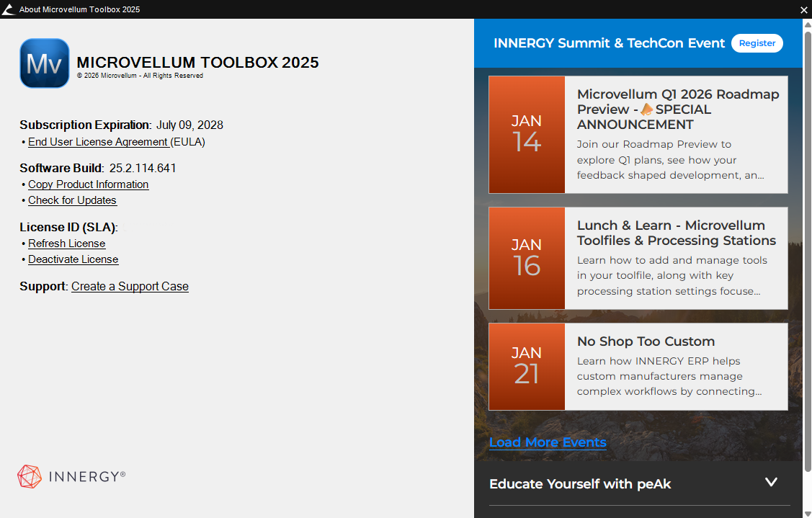Screen dimensions: 812x518
Task: Open Microvellum Q1 2026 Roadmap Preview event title
Action: point(677,110)
